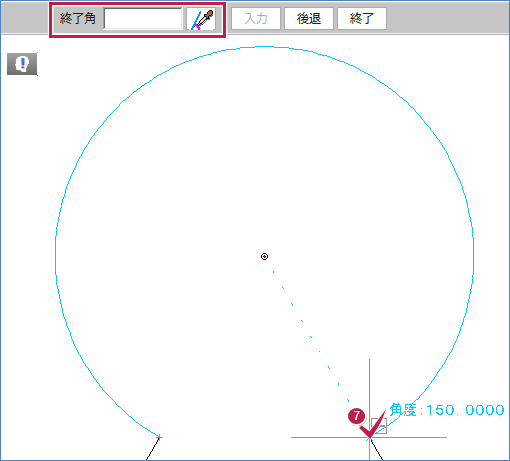This screenshot has width=510, height=461.
Task: Click the 入力 button
Action: click(256, 19)
